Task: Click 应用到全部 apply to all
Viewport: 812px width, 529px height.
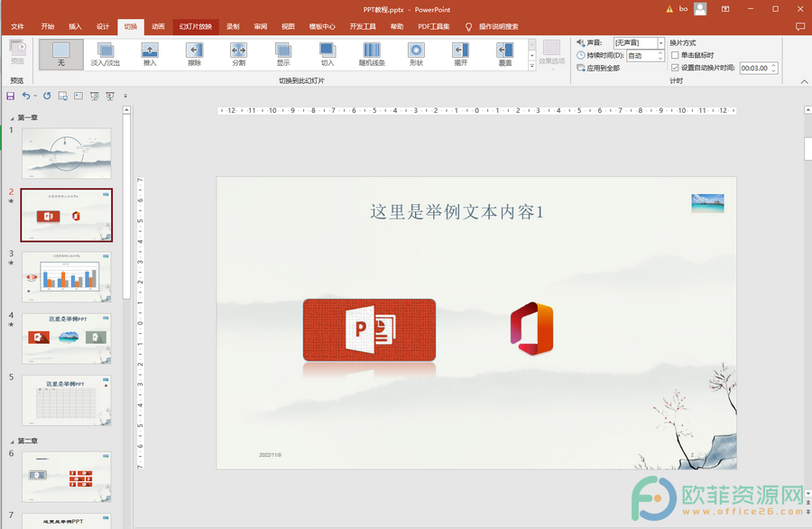Action: point(598,68)
